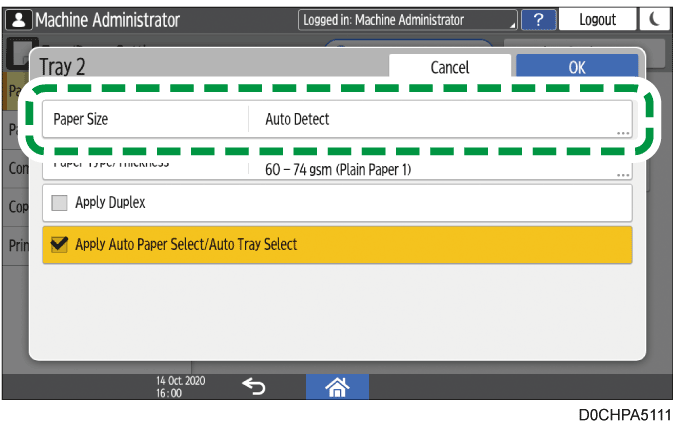Expand the 60 – 74 gsm (Plain Paper 1) setting

pos(440,169)
